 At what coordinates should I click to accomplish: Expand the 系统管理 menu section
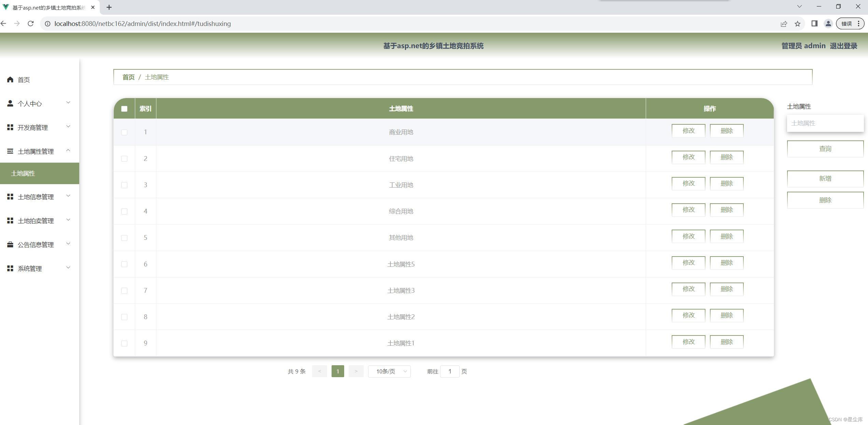(68, 268)
